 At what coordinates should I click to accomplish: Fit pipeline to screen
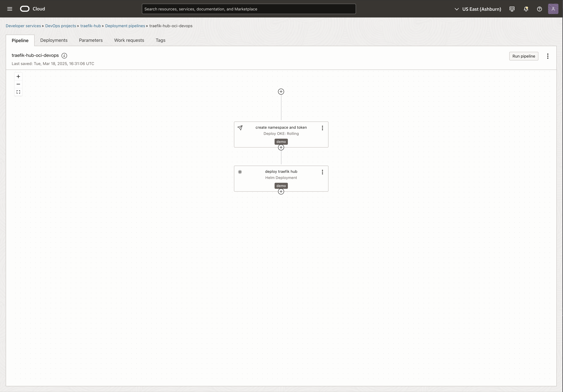[x=18, y=92]
